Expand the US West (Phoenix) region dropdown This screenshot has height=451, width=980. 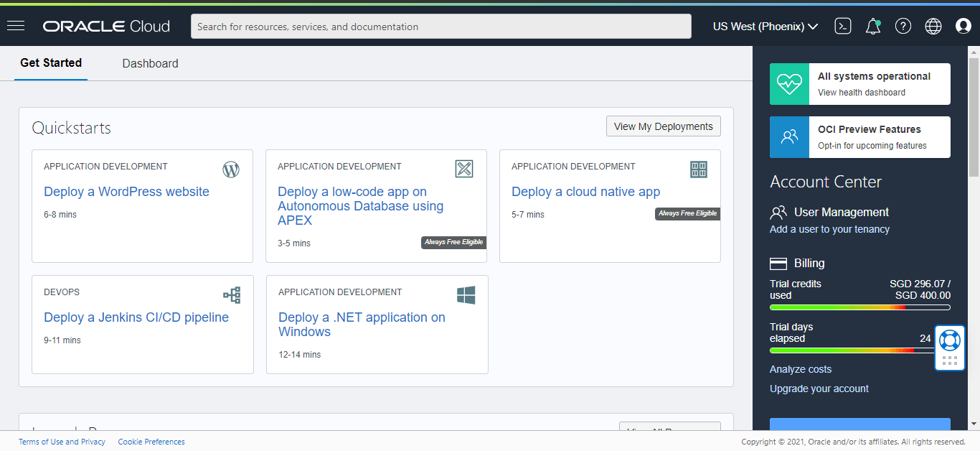tap(765, 27)
